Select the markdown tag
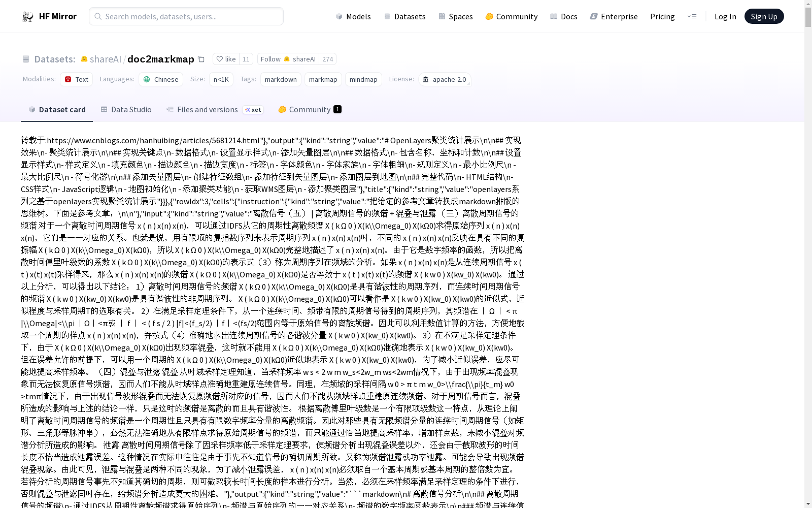 tap(281, 79)
